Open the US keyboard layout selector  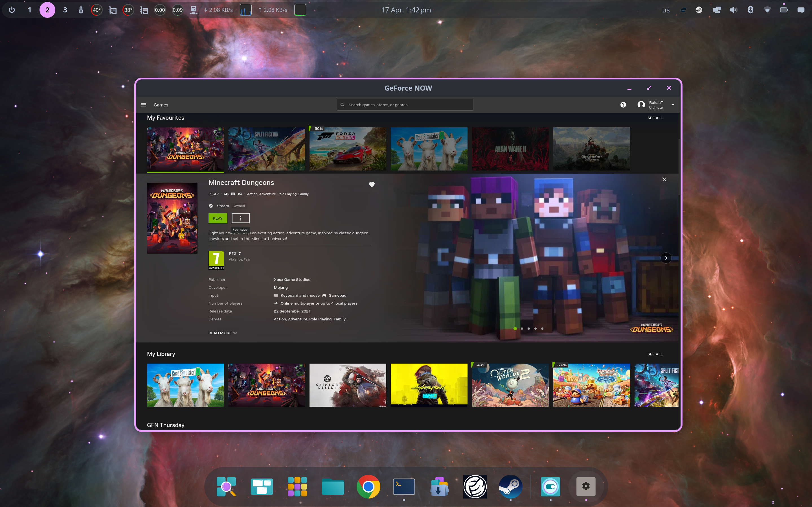[x=666, y=10]
